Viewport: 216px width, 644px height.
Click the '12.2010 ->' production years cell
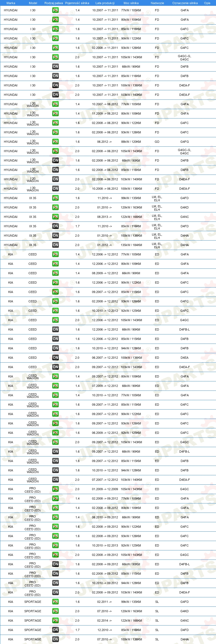pyautogui.click(x=105, y=630)
